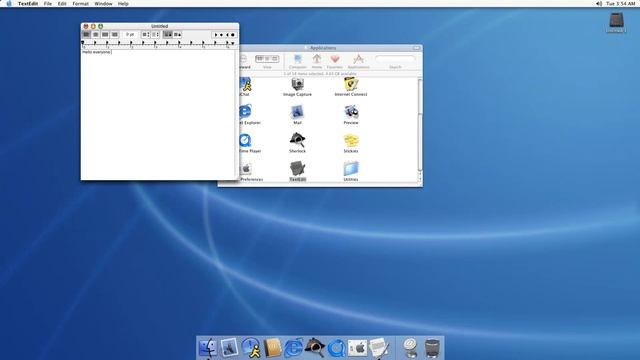Open Address Book from the Dock
Viewport: 640px width, 360px height.
point(272,348)
